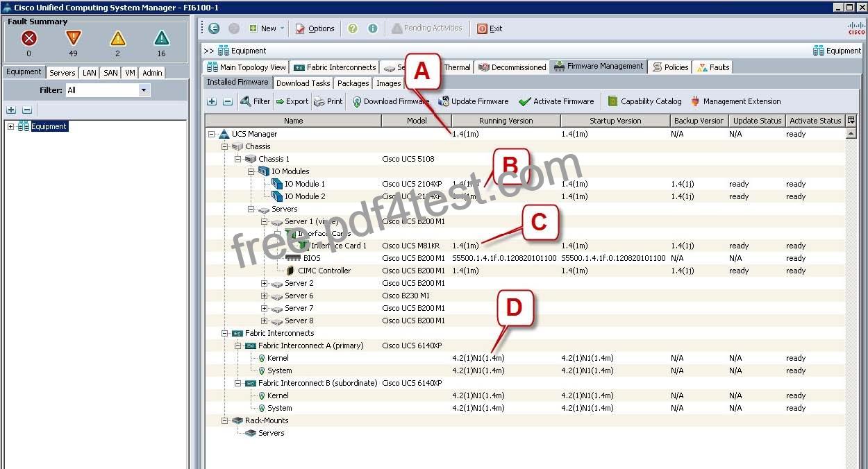Viewport: 868px width, 469px height.
Task: Open Capability Catalog
Action: [644, 101]
